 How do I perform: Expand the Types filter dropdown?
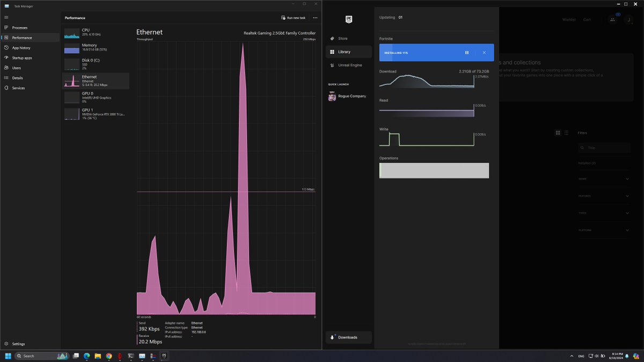[604, 213]
